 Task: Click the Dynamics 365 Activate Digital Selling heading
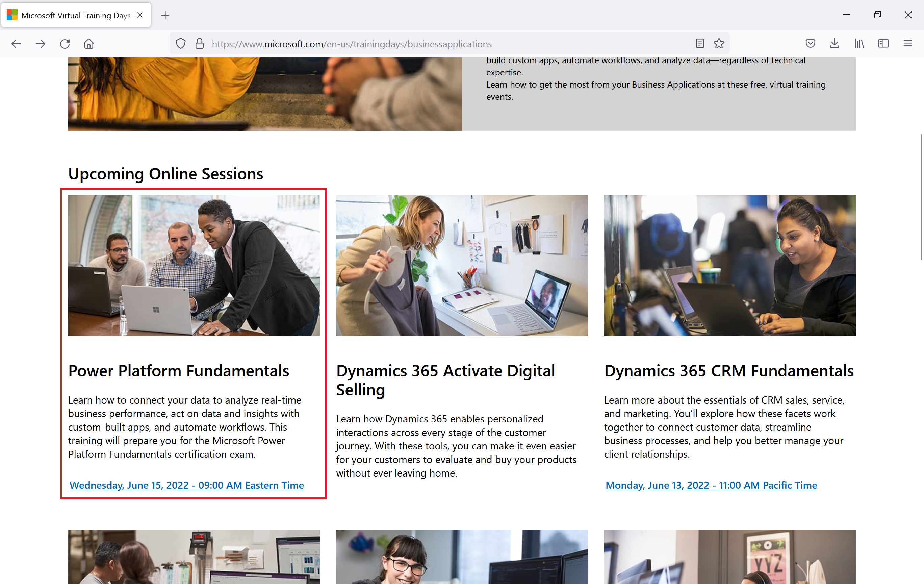(x=445, y=380)
